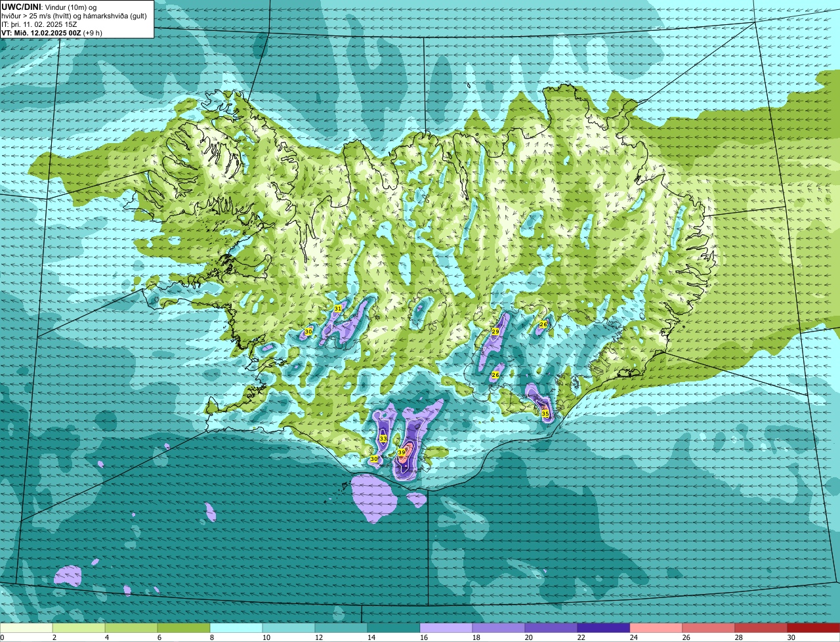Select the 22–24 m/s dark indigo swatch
Viewport: 840px width, 642px height.
coord(604,628)
